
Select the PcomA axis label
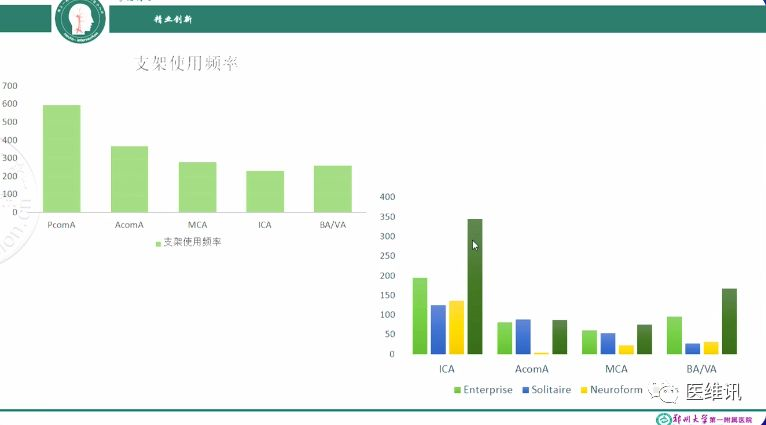click(61, 225)
